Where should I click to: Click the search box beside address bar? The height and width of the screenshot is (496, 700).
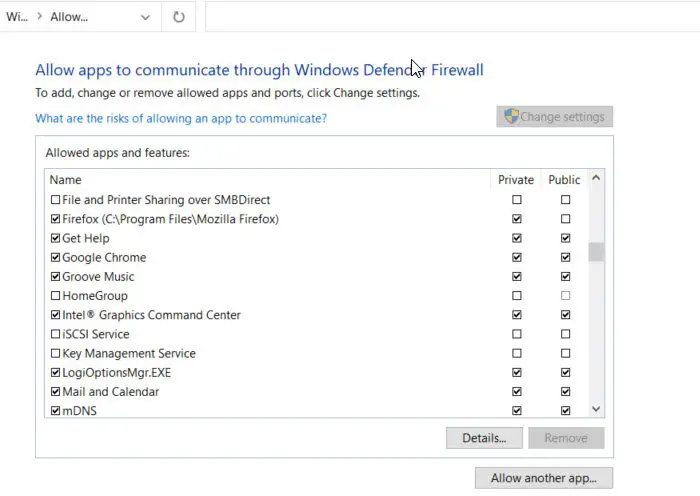[452, 17]
